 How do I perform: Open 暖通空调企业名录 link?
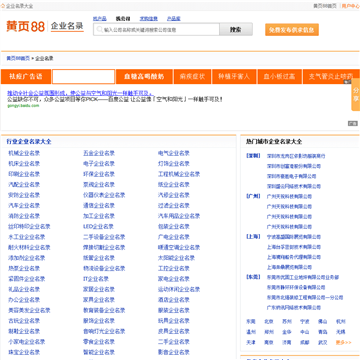(179, 247)
